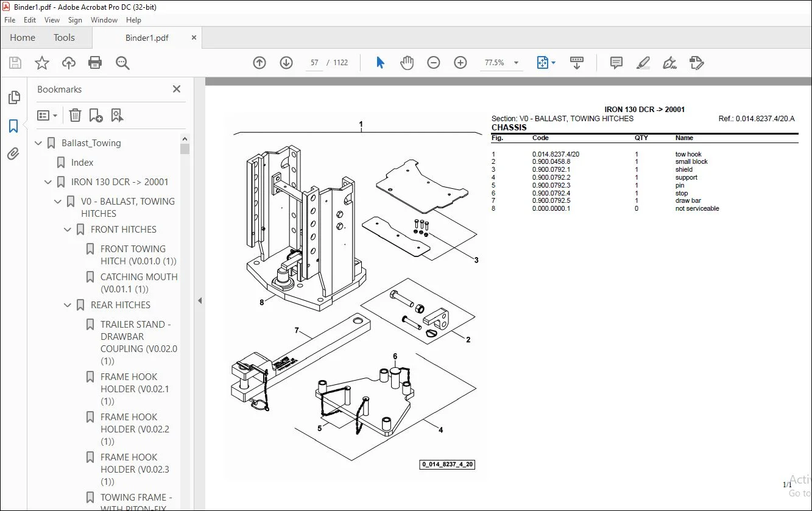
Task: Open the bookmarks options menu
Action: 47,115
